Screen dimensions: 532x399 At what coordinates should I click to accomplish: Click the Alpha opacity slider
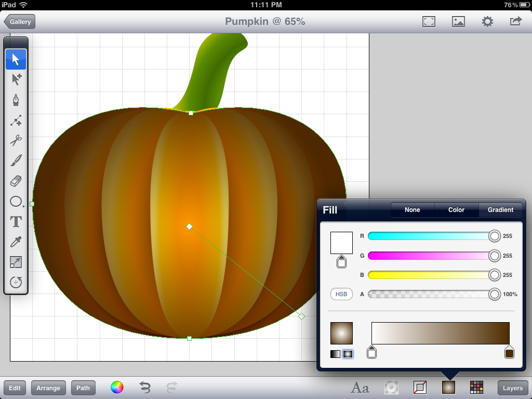(x=431, y=294)
